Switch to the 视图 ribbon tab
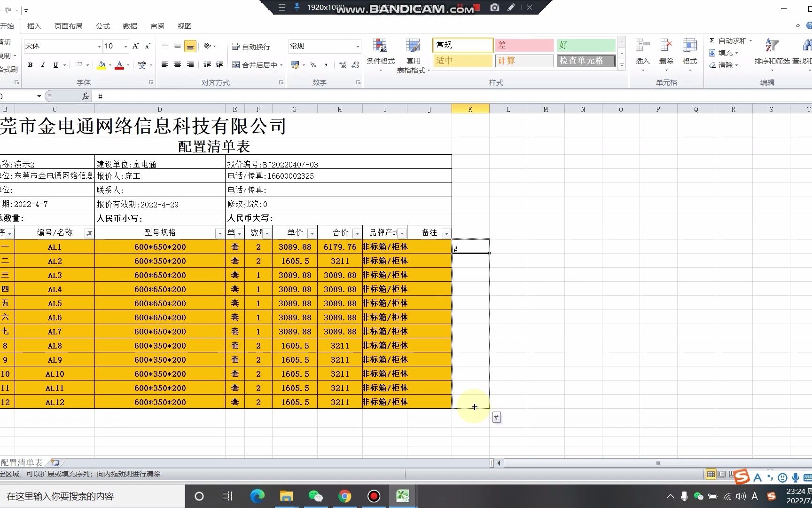Screen dimensions: 812x508 [x=185, y=26]
